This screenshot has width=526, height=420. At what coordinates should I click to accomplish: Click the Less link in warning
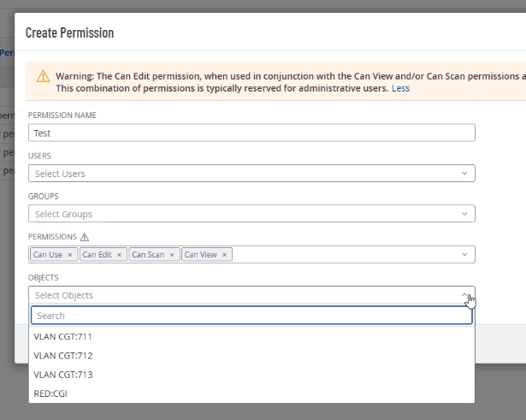[x=400, y=88]
